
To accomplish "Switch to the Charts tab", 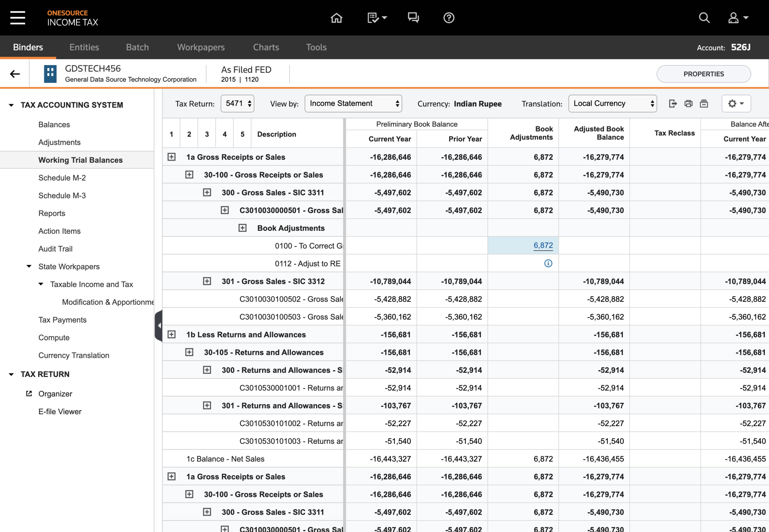I will pos(266,47).
